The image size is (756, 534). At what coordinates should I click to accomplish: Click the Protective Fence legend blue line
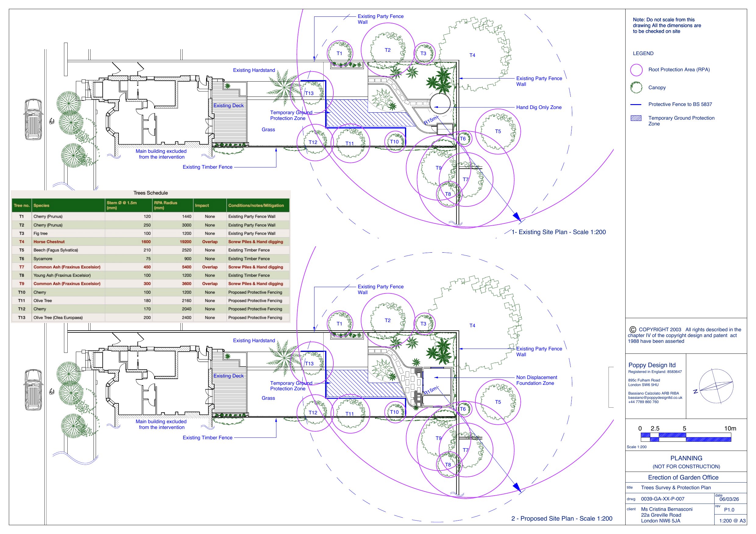point(636,104)
